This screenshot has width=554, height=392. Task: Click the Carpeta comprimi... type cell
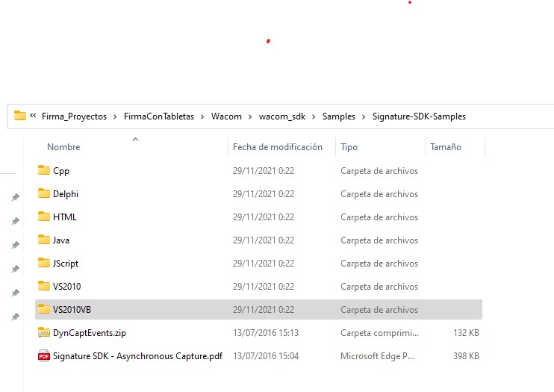379,333
